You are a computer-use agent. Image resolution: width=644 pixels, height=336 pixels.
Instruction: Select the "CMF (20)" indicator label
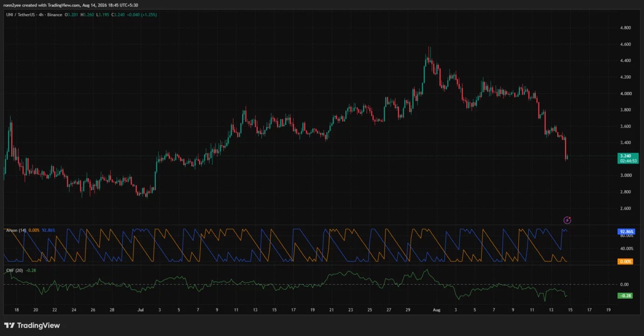coord(14,270)
